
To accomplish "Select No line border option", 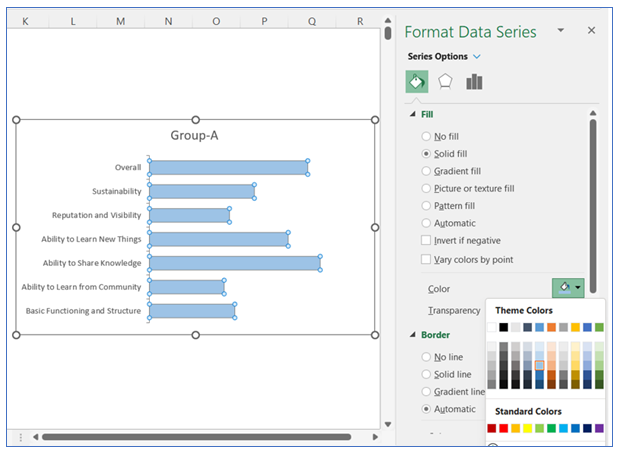I will point(427,357).
